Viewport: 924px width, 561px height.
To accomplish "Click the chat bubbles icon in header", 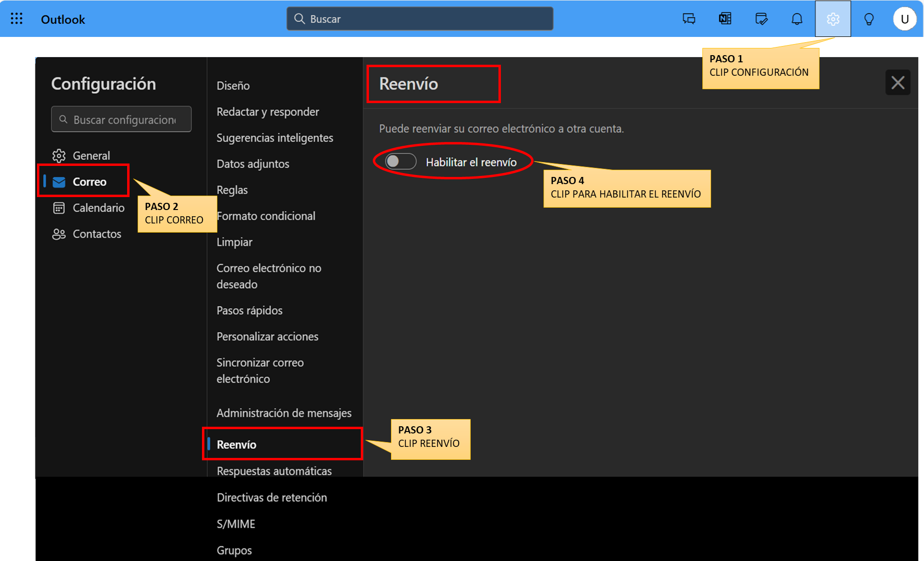I will pos(689,19).
